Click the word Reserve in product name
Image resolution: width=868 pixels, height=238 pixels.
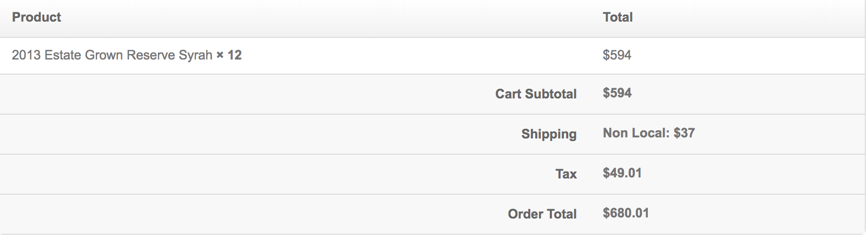150,55
